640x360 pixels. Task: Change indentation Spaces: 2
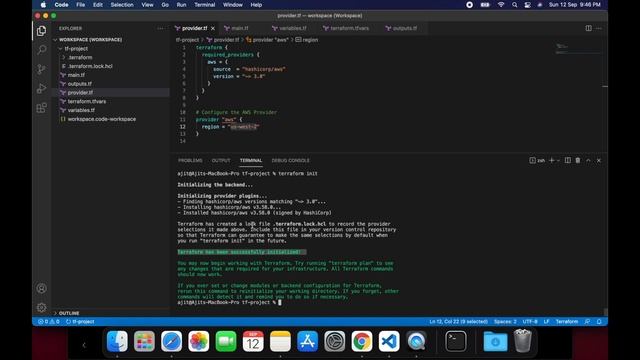505,322
